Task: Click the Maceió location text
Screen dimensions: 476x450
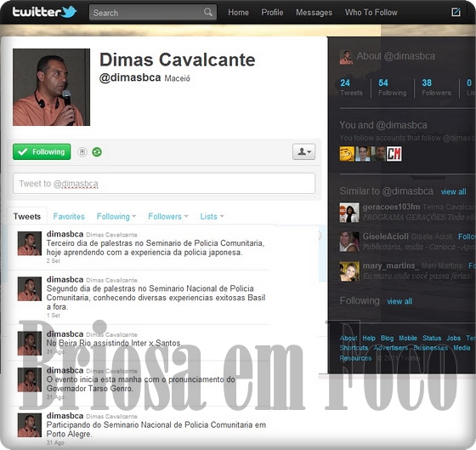Action: tap(178, 78)
